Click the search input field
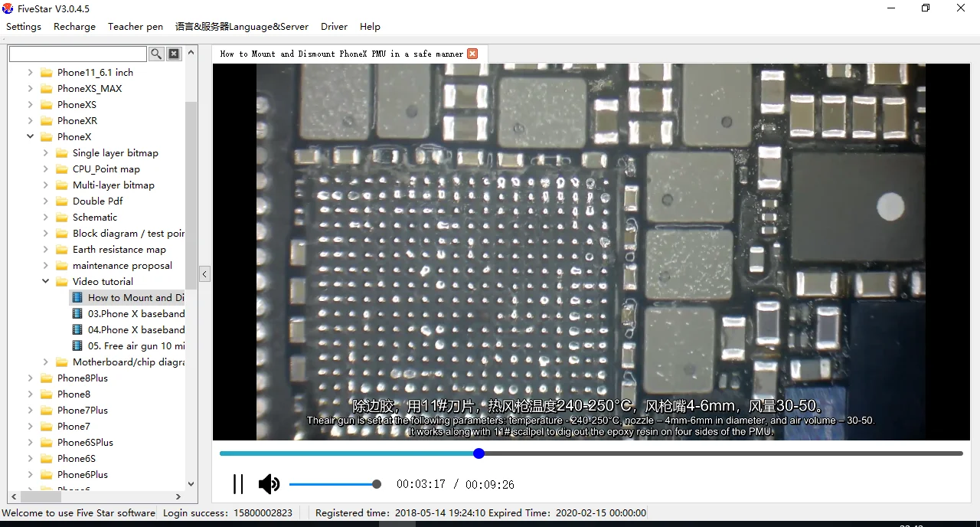This screenshot has height=527, width=980. tap(77, 54)
